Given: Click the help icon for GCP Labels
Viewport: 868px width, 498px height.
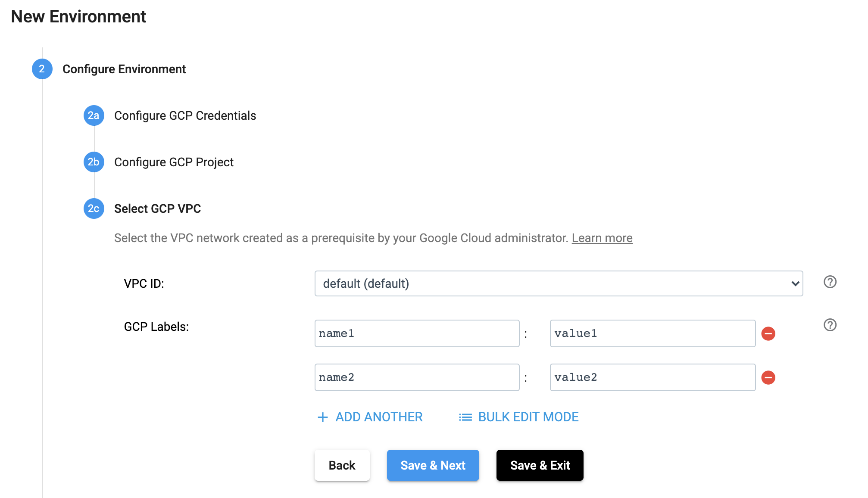Looking at the screenshot, I should (830, 325).
